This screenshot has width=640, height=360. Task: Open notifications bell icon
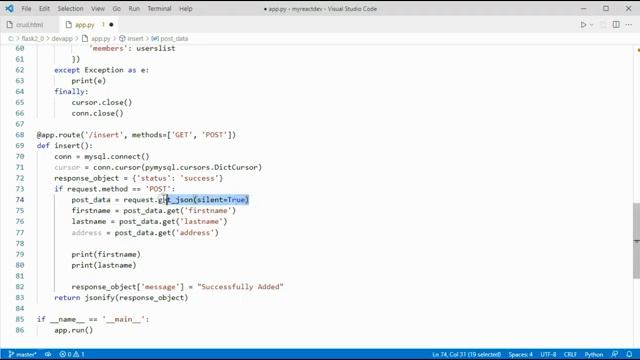(629, 354)
